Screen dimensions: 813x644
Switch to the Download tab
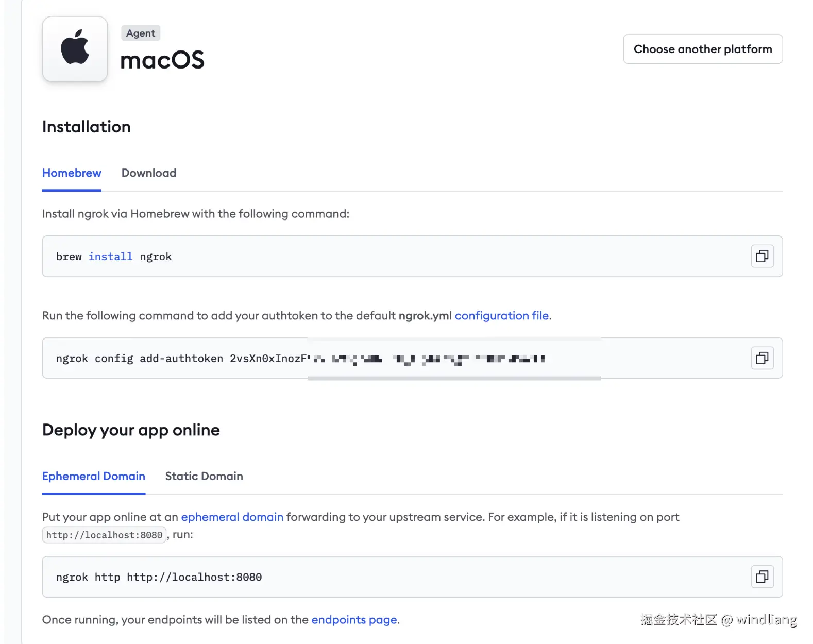(148, 173)
